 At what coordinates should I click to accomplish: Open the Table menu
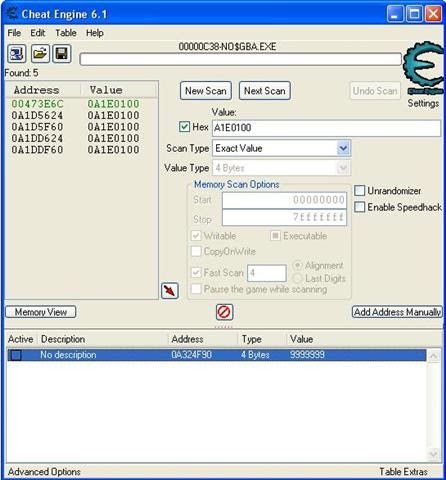coord(66,33)
